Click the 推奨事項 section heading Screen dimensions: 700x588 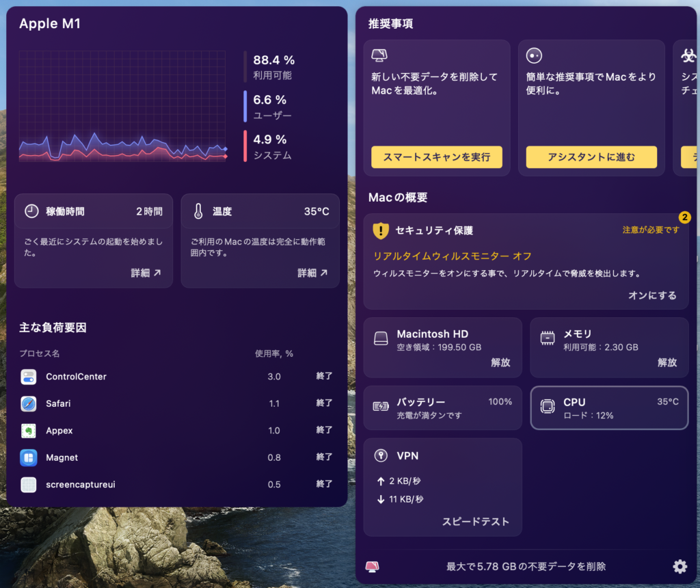click(390, 24)
